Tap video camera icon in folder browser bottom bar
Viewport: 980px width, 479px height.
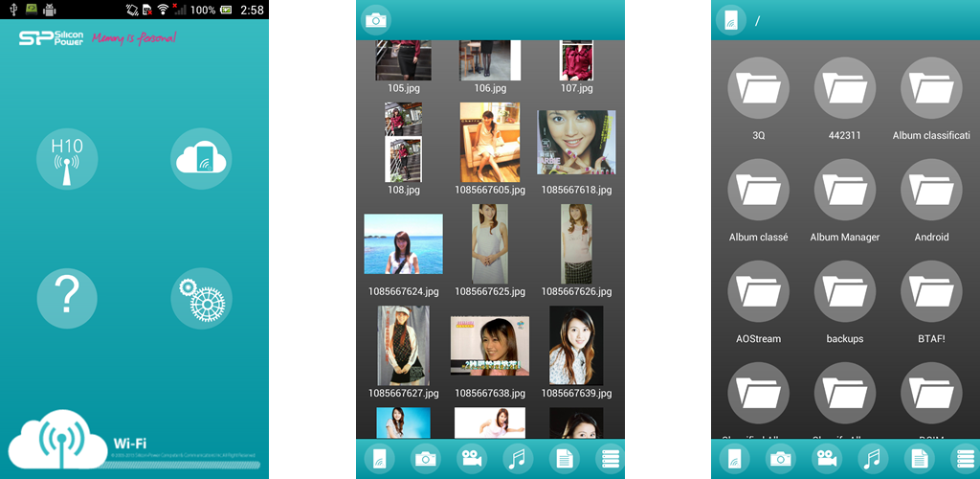pyautogui.click(x=827, y=460)
